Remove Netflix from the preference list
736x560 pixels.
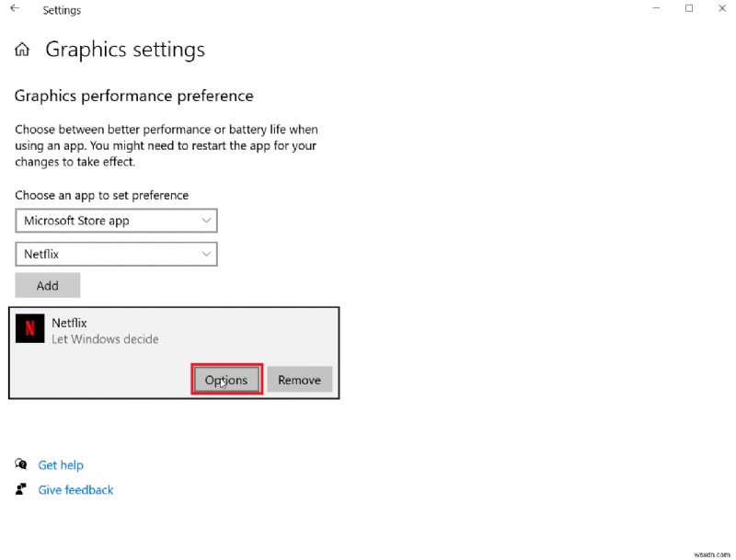pos(300,379)
